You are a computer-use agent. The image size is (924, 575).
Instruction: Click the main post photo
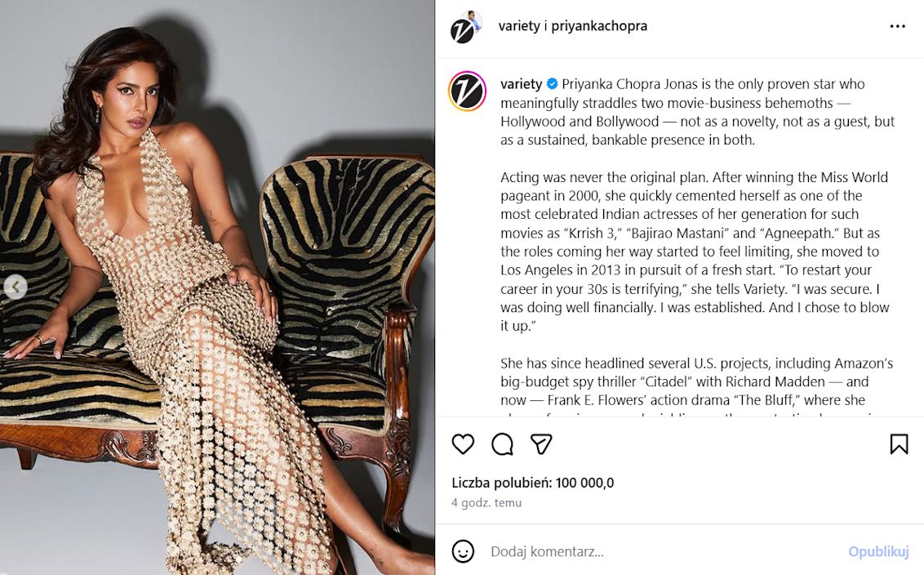tap(217, 287)
